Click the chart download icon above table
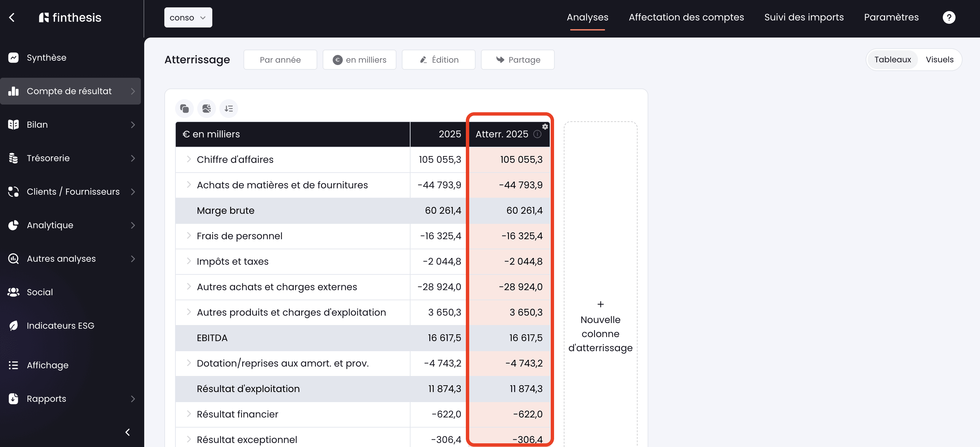This screenshot has width=980, height=447. 207,109
